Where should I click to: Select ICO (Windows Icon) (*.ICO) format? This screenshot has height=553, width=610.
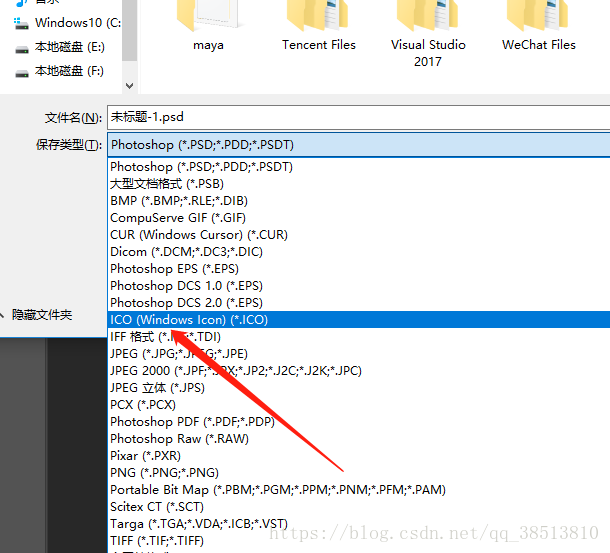click(x=359, y=320)
